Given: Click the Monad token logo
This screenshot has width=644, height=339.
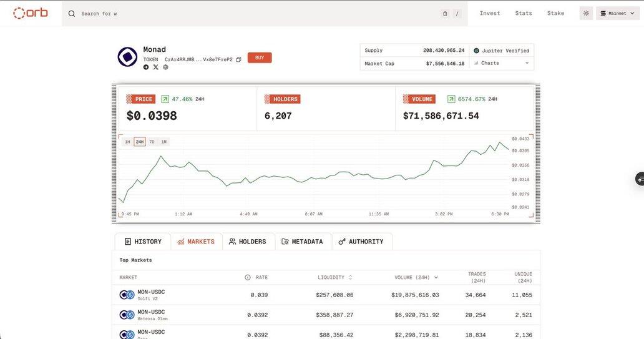Looking at the screenshot, I should coord(128,57).
